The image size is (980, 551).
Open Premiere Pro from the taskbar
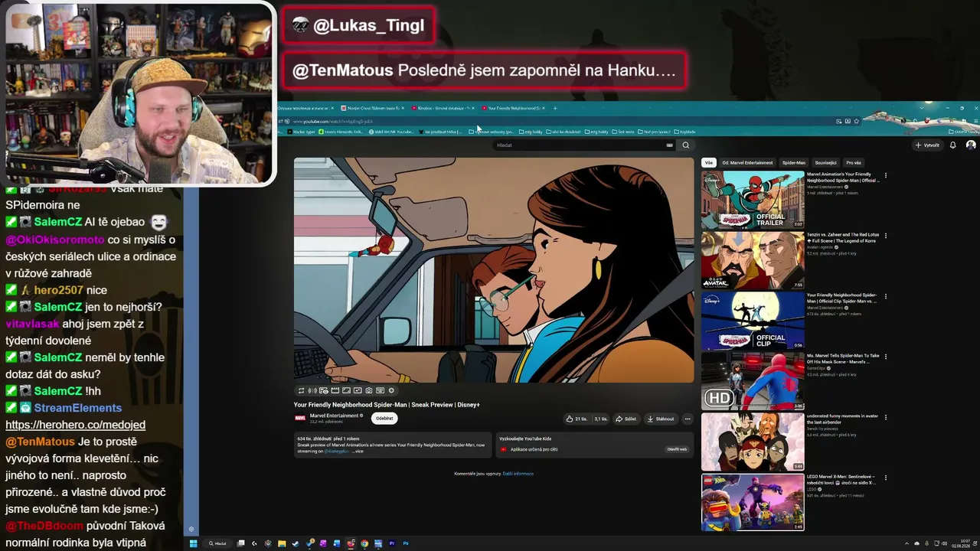point(392,543)
